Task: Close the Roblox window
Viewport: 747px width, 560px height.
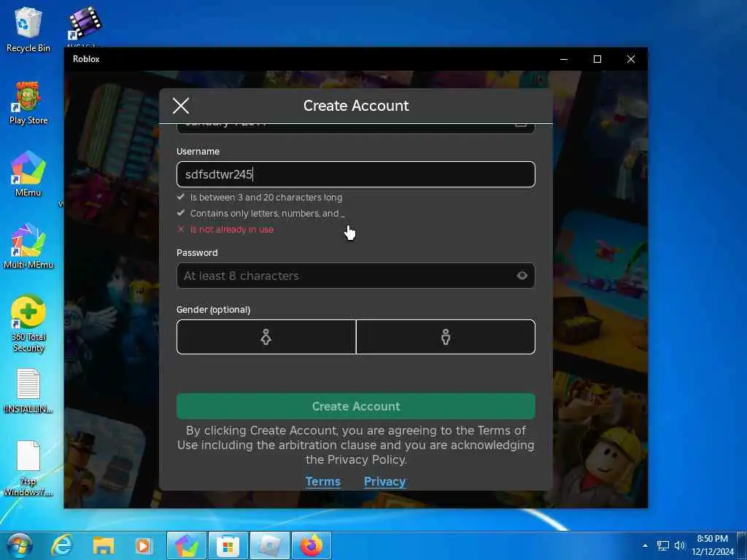Action: (631, 59)
